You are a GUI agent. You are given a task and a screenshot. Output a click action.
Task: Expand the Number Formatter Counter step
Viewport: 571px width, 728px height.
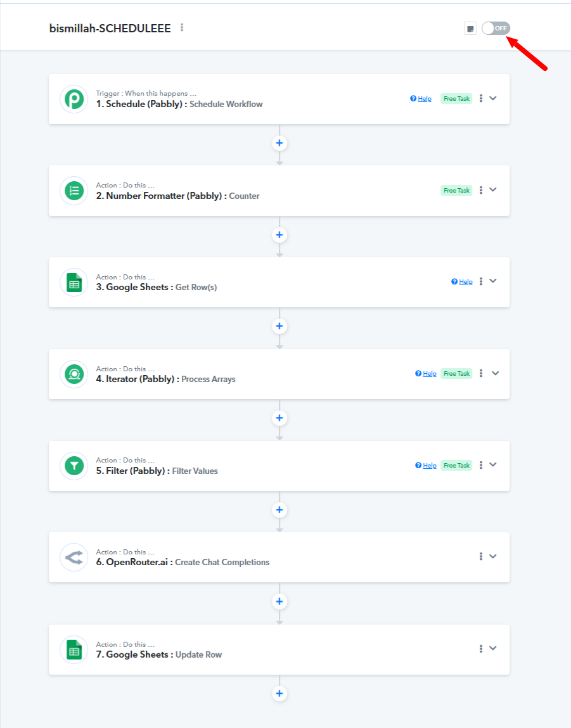pos(493,190)
